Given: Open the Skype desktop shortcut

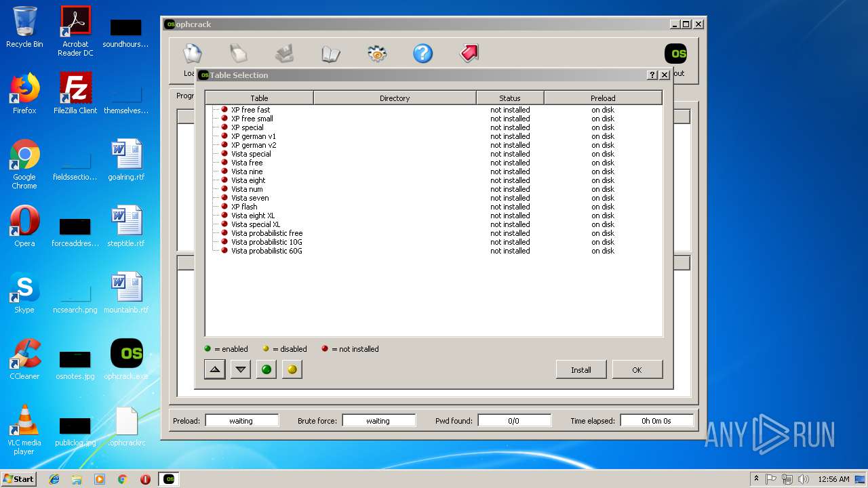Looking at the screenshot, I should (x=24, y=293).
